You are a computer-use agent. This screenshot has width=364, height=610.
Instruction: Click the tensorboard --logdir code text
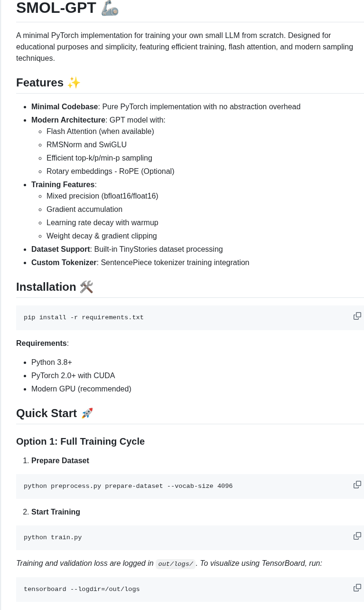coord(82,589)
